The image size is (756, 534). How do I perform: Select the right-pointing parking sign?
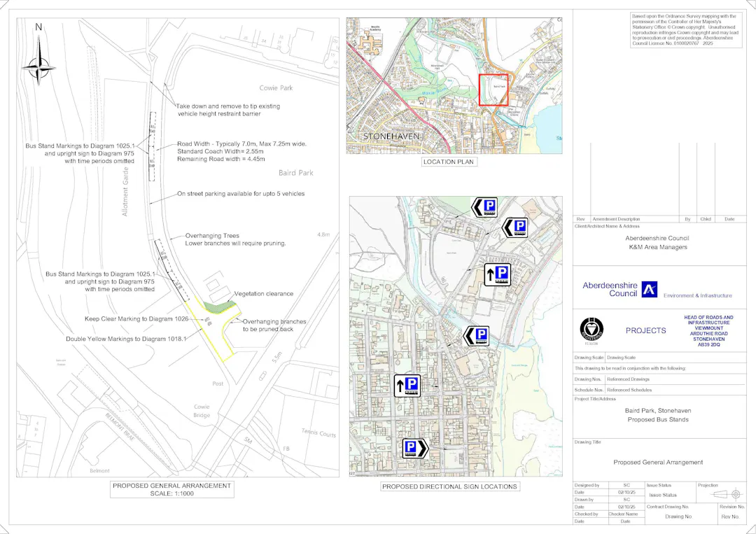415,449
